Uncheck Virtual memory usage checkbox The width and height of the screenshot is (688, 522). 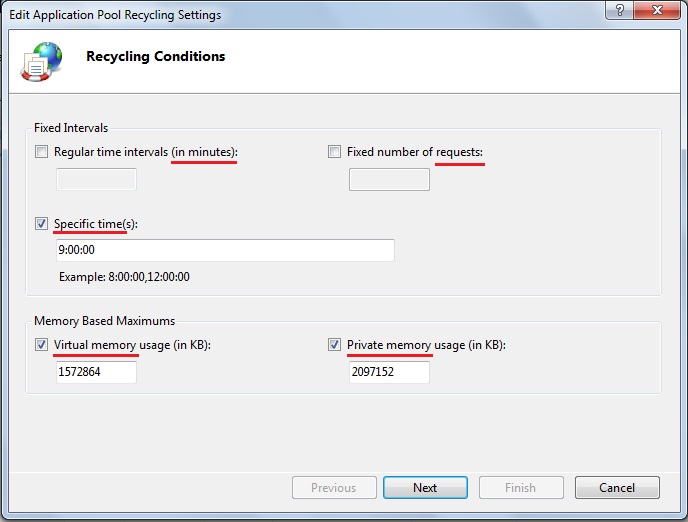41,345
